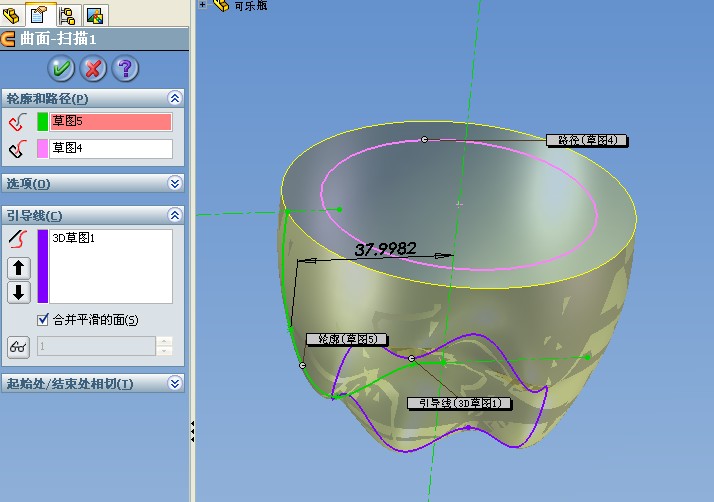Confirm the surface sweep with green checkmark
Image resolution: width=714 pixels, height=502 pixels.
click(x=61, y=68)
